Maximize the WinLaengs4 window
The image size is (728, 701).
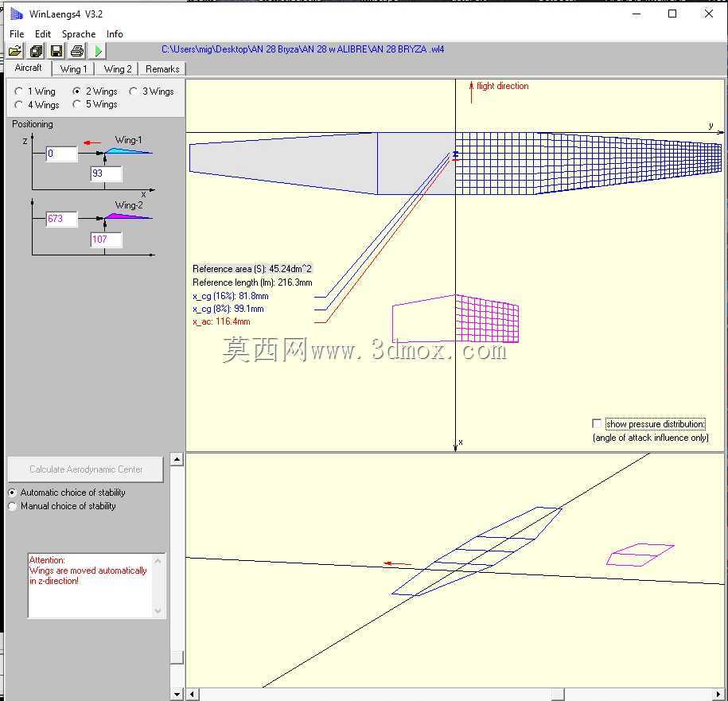pyautogui.click(x=672, y=14)
